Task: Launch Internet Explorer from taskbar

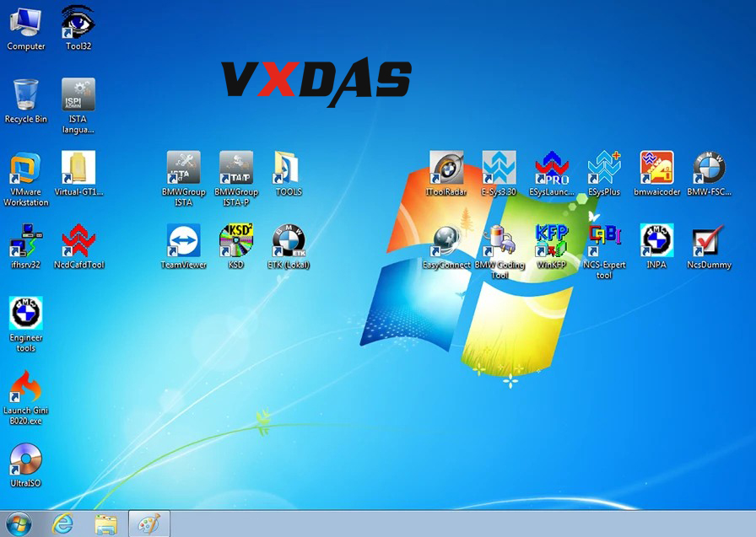Action: (x=62, y=524)
